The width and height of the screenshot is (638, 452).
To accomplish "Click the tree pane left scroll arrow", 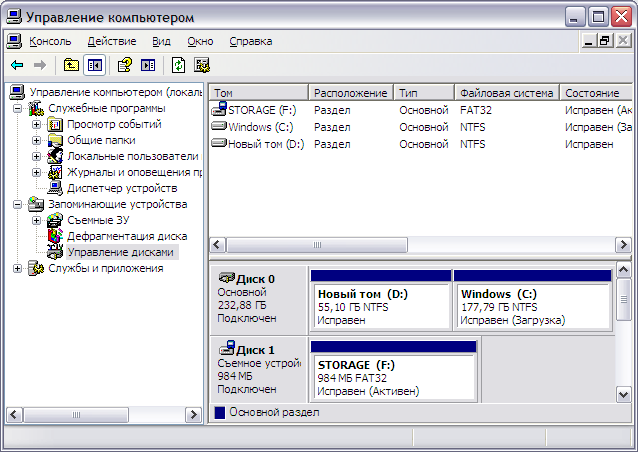I will (x=13, y=415).
